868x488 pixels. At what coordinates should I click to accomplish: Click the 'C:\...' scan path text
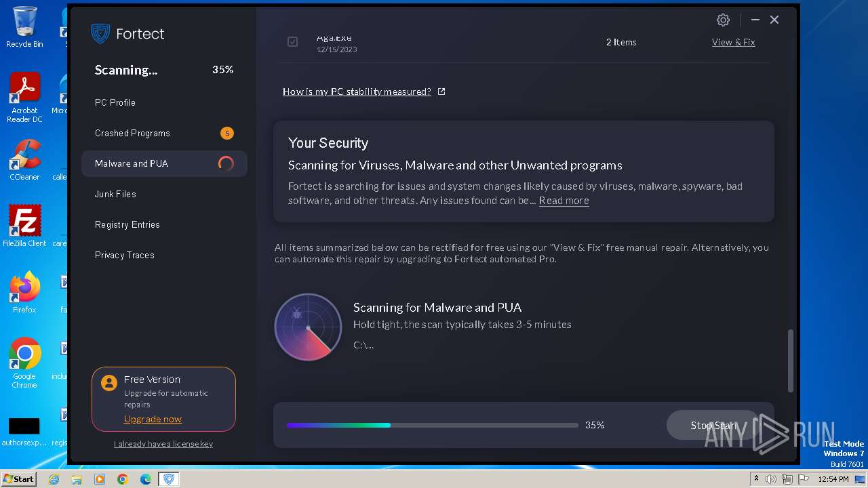[363, 345]
